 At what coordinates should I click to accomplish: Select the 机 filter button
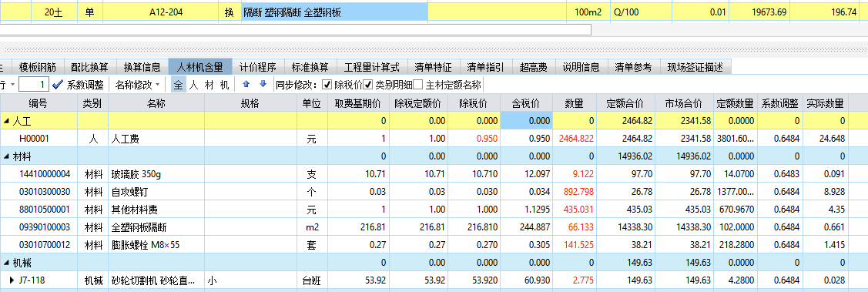[224, 85]
